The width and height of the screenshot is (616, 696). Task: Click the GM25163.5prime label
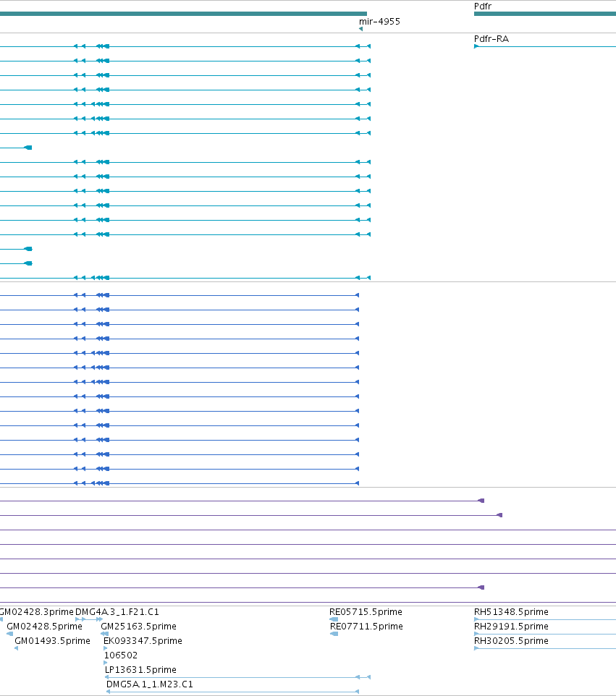tap(138, 627)
